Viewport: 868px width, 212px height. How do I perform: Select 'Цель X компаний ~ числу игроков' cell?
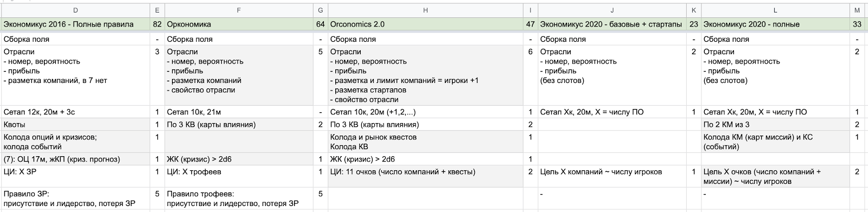[612, 172]
